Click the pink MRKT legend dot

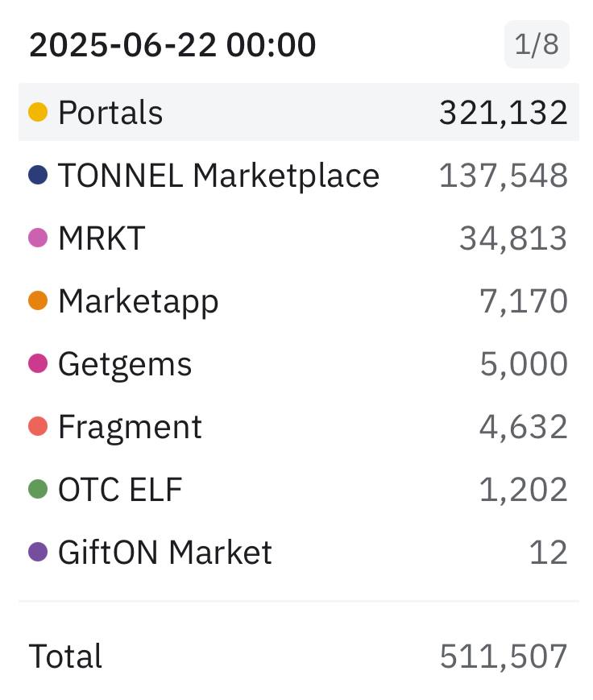coord(38,238)
